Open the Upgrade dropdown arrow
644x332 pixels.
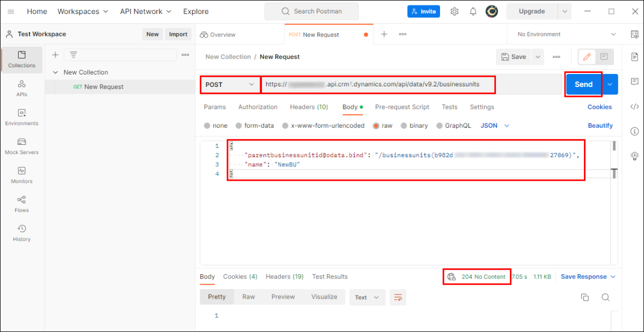coord(565,11)
